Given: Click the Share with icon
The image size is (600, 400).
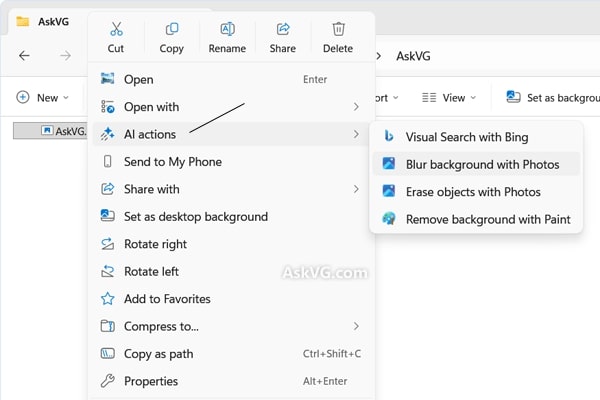Looking at the screenshot, I should (x=108, y=189).
